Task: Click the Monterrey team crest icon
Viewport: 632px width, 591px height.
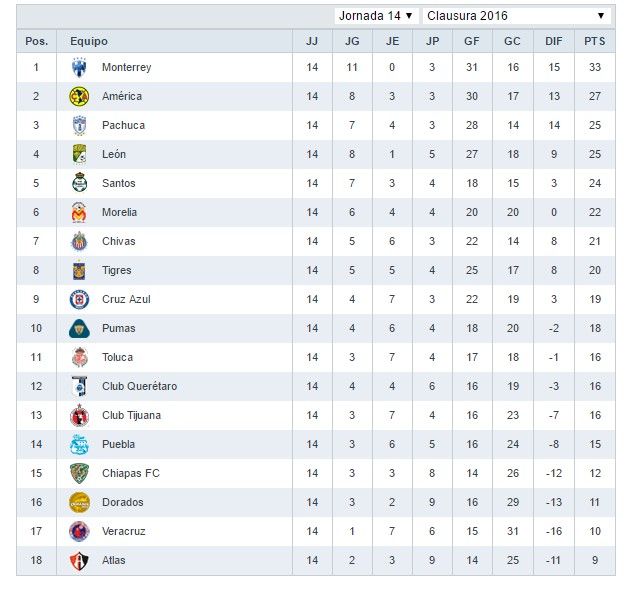Action: pyautogui.click(x=79, y=68)
